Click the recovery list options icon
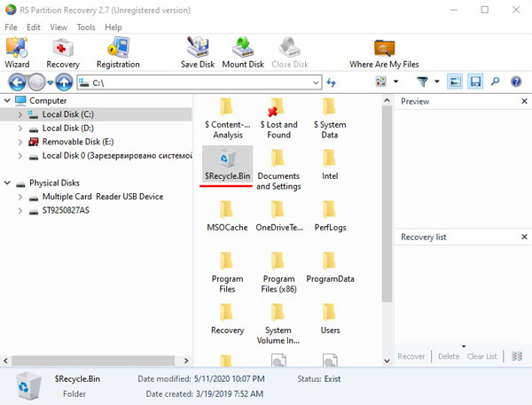Image resolution: width=532 pixels, height=405 pixels. point(517,356)
